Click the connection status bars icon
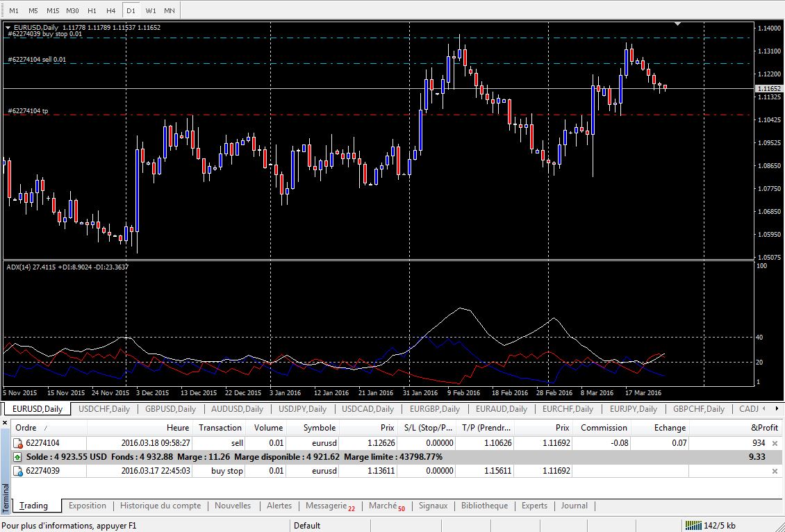 [692, 525]
